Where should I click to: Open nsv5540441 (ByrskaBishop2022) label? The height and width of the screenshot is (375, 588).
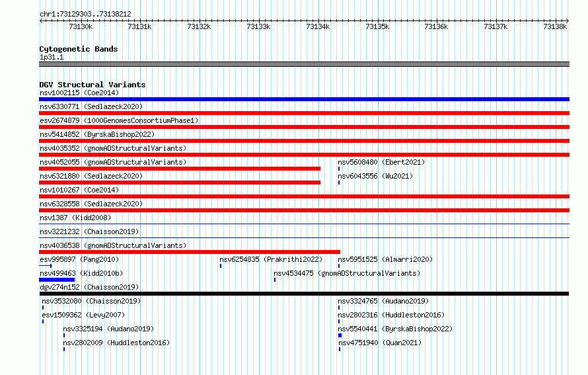395,329
